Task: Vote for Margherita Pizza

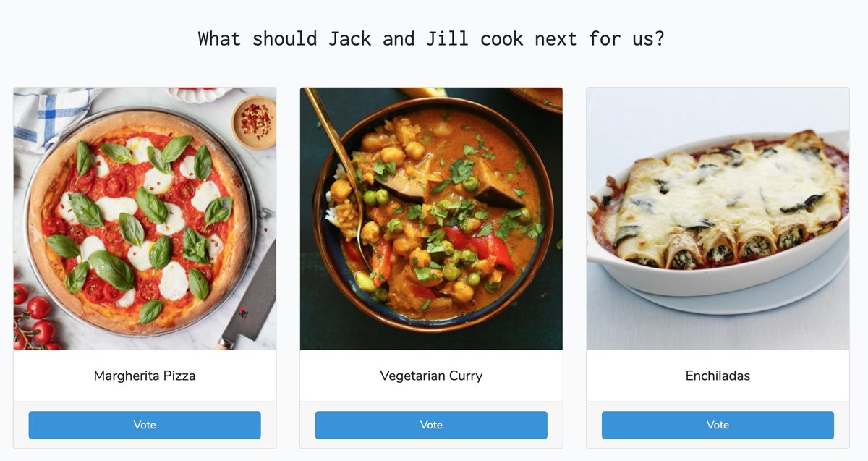Action: click(x=145, y=425)
